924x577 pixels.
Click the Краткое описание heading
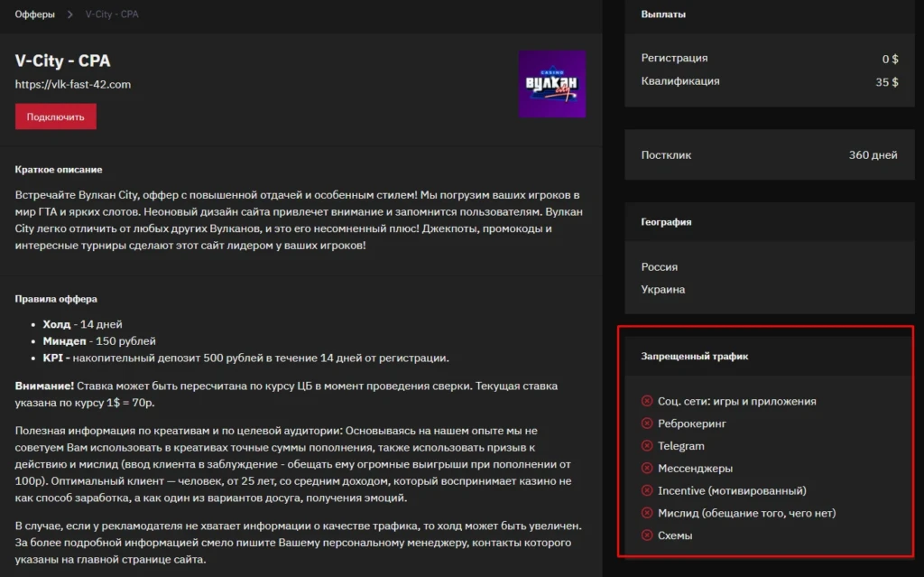pyautogui.click(x=59, y=170)
